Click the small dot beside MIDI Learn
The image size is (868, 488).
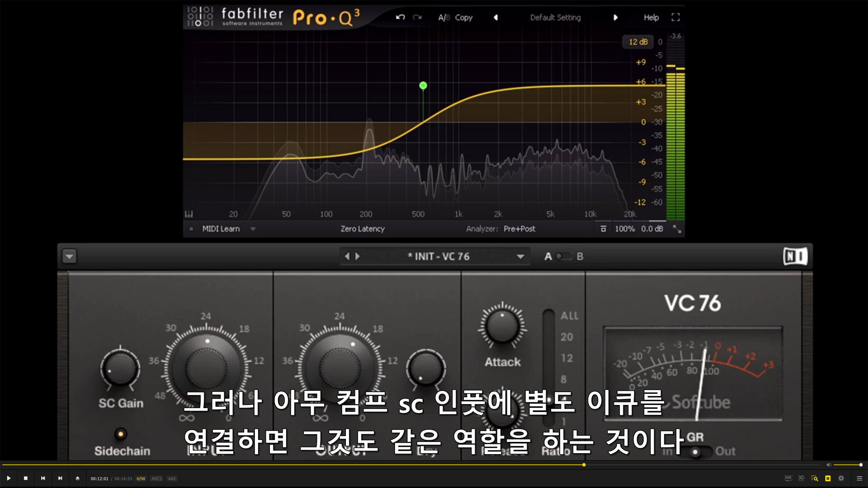coord(191,229)
